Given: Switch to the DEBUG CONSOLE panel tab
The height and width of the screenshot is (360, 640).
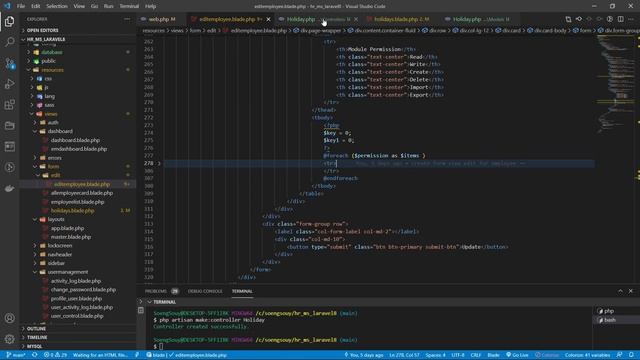Looking at the screenshot, I should pos(205,291).
